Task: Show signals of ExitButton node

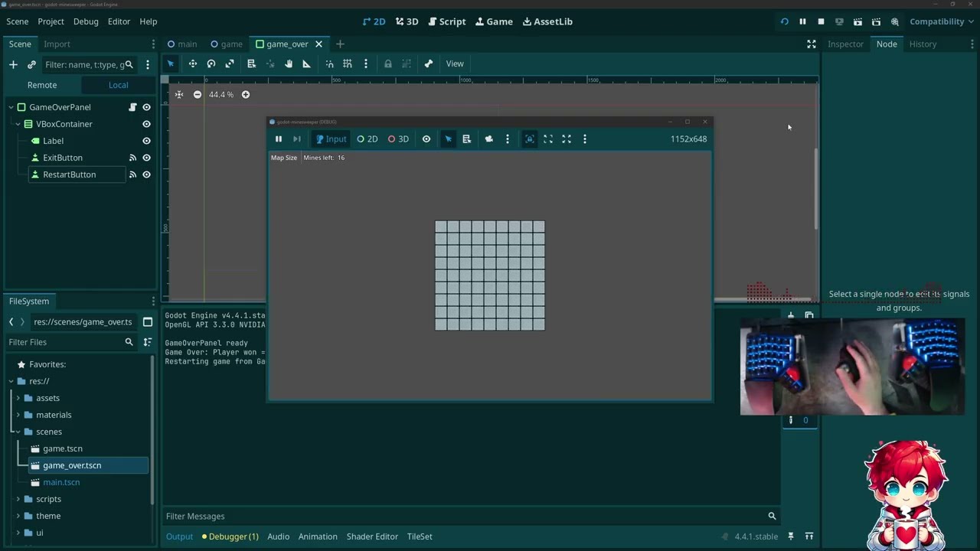Action: click(x=132, y=158)
